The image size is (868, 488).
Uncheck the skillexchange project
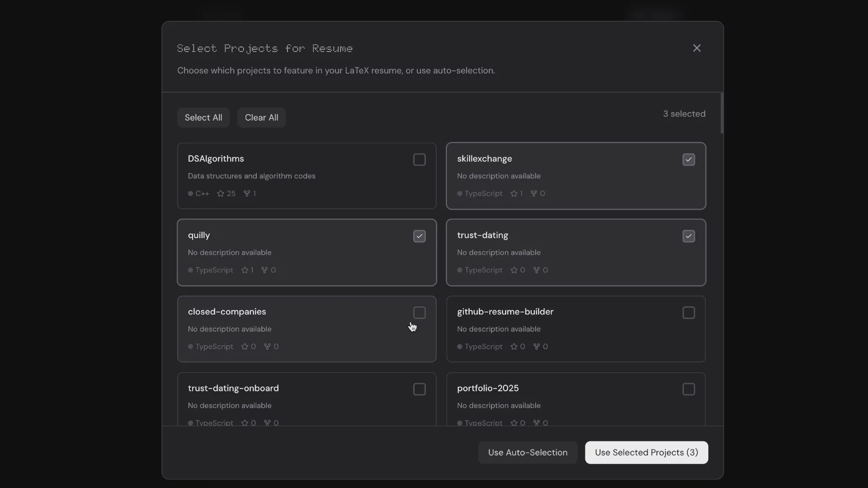pyautogui.click(x=689, y=160)
